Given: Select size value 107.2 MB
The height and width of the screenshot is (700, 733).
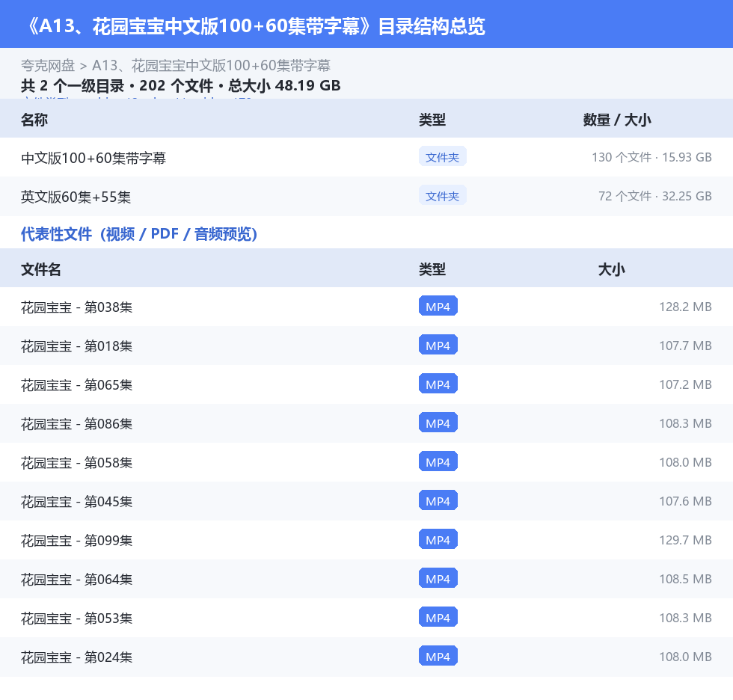Looking at the screenshot, I should tap(685, 384).
